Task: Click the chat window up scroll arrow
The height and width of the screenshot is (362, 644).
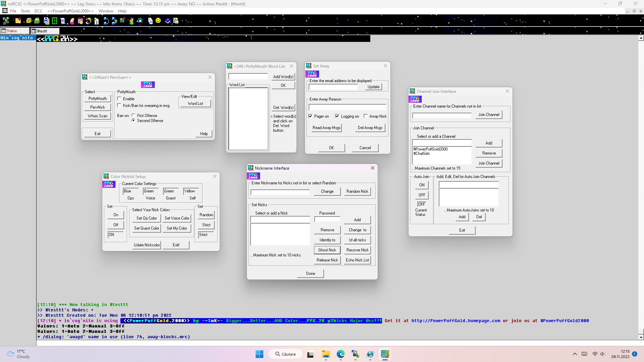Action: 641,38
